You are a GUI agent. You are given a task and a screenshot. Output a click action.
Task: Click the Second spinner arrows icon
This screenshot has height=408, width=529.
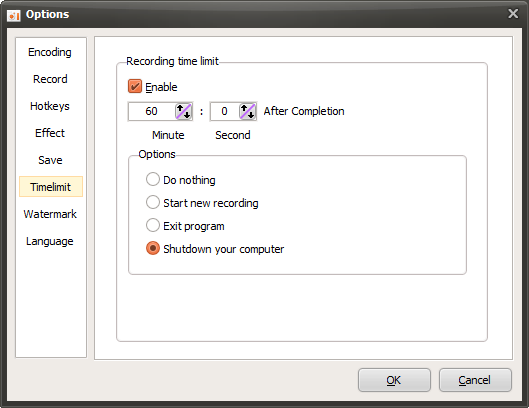click(x=248, y=111)
